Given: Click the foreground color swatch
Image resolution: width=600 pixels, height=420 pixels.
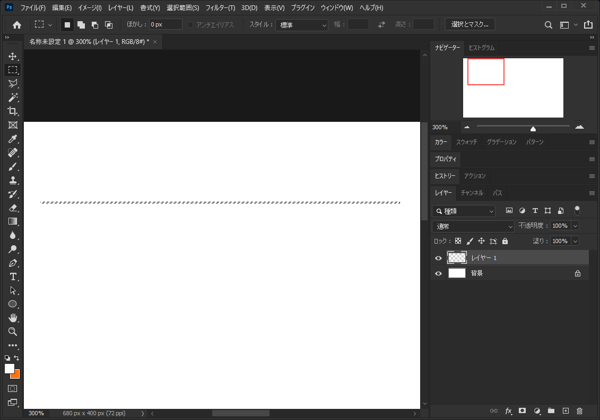Looking at the screenshot, I should click(9, 369).
